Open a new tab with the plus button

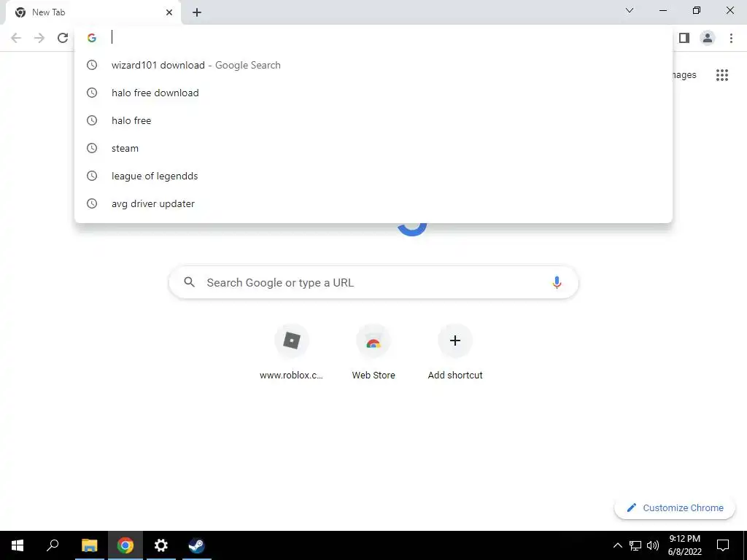coord(197,12)
